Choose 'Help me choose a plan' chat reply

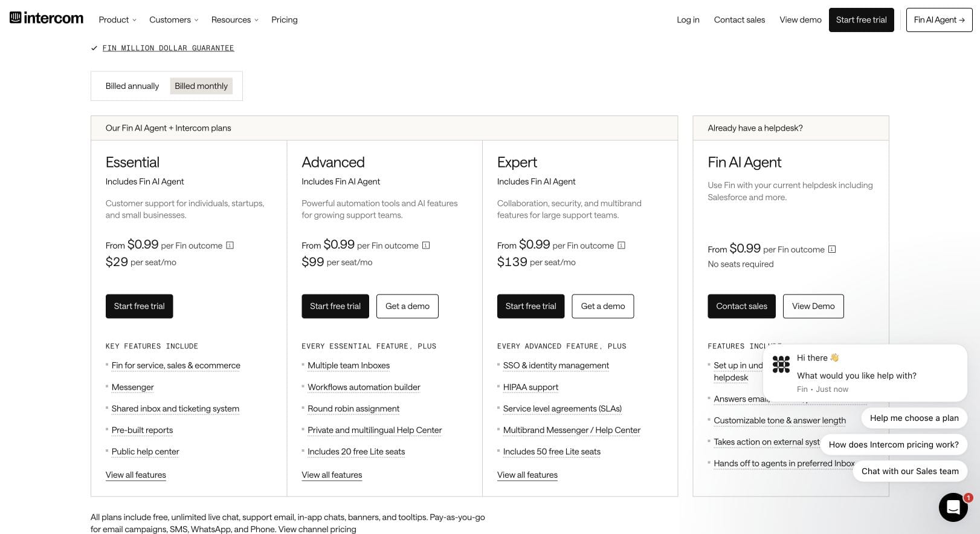click(x=914, y=418)
